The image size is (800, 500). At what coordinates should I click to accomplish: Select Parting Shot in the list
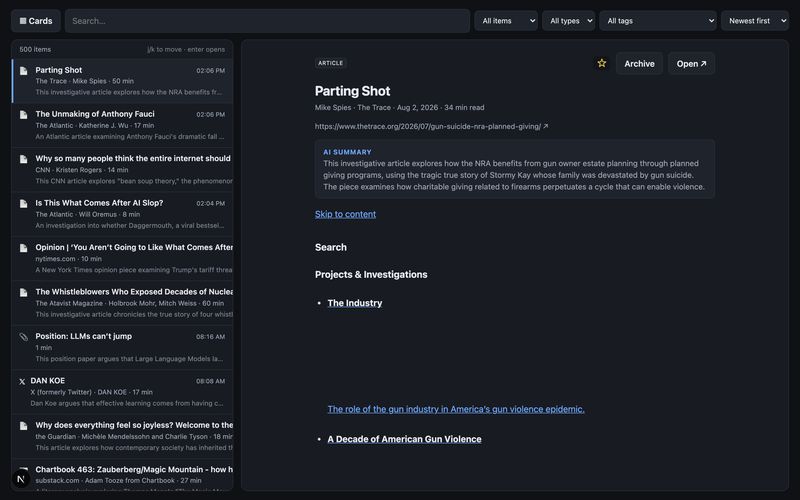coord(122,81)
